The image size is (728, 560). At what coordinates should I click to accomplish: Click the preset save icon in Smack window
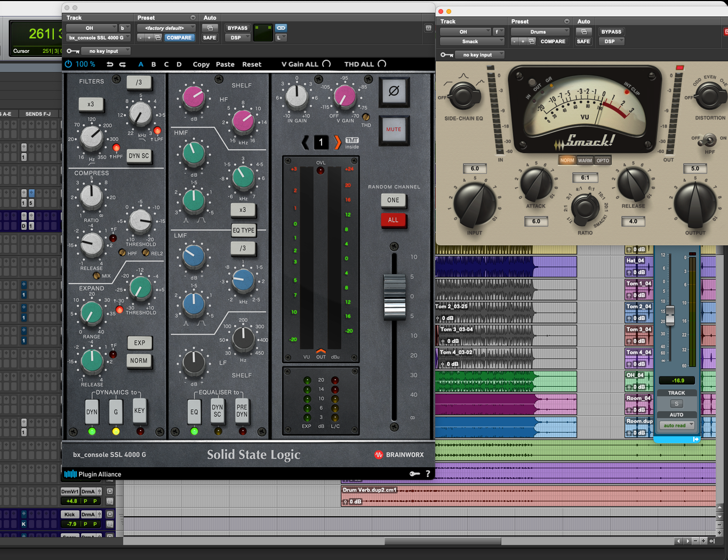[532, 42]
